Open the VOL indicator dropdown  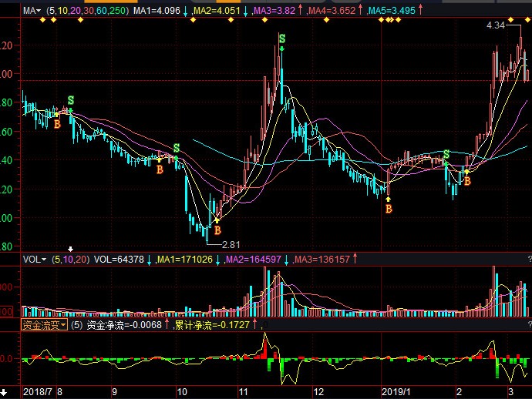coord(34,260)
